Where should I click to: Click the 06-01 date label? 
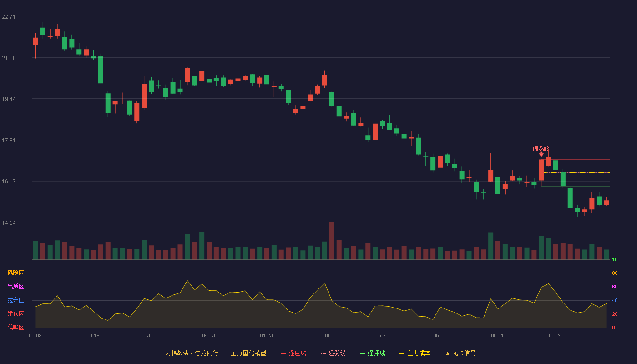[x=440, y=335]
